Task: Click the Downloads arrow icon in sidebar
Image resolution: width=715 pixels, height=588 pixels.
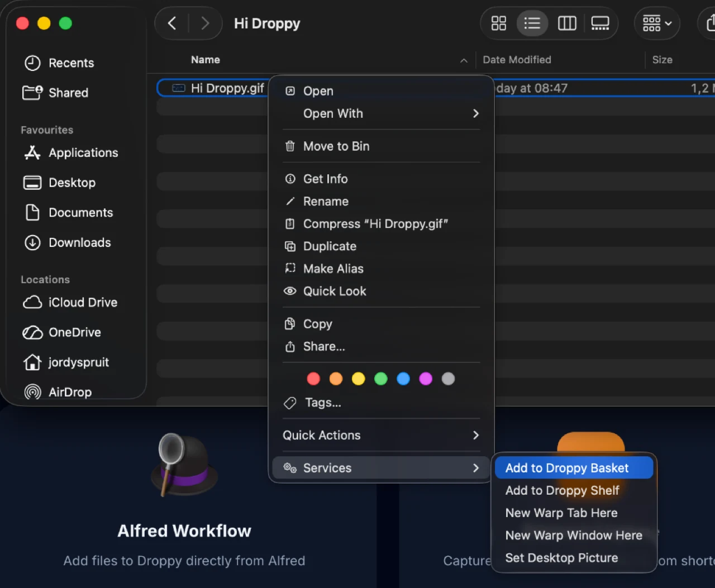Action: (x=32, y=242)
